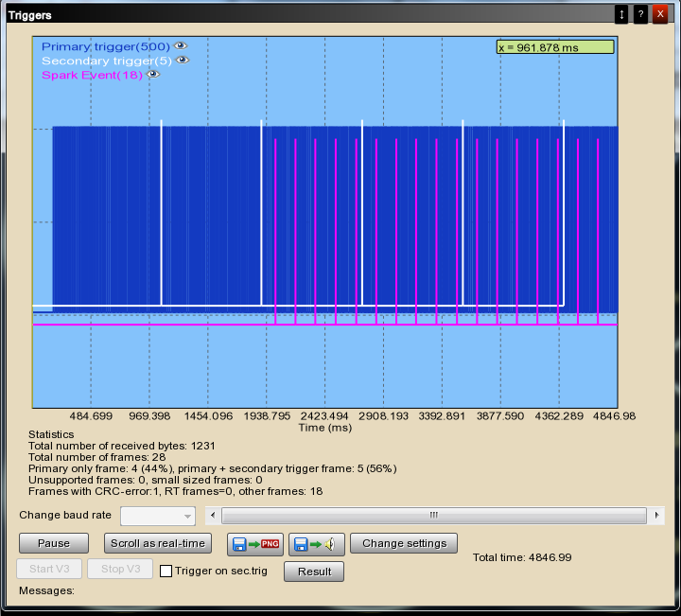Open help with the question mark button
Viewport: 681px width, 616px height.
pyautogui.click(x=640, y=14)
